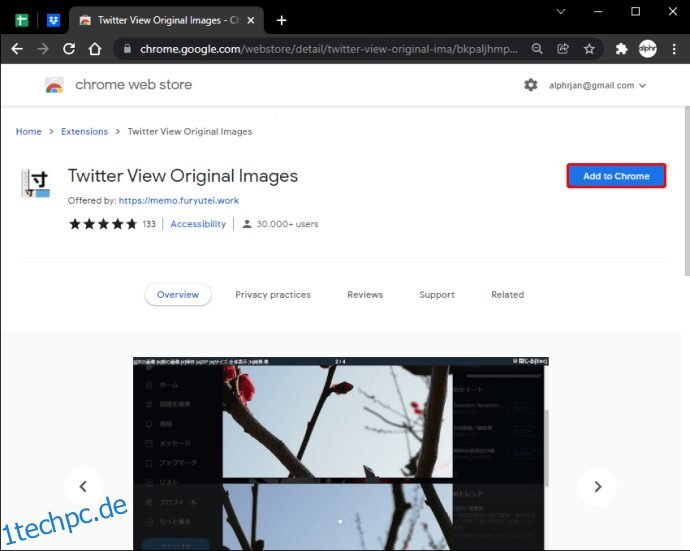Image resolution: width=690 pixels, height=551 pixels.
Task: Go back to the previous page
Action: (17, 49)
